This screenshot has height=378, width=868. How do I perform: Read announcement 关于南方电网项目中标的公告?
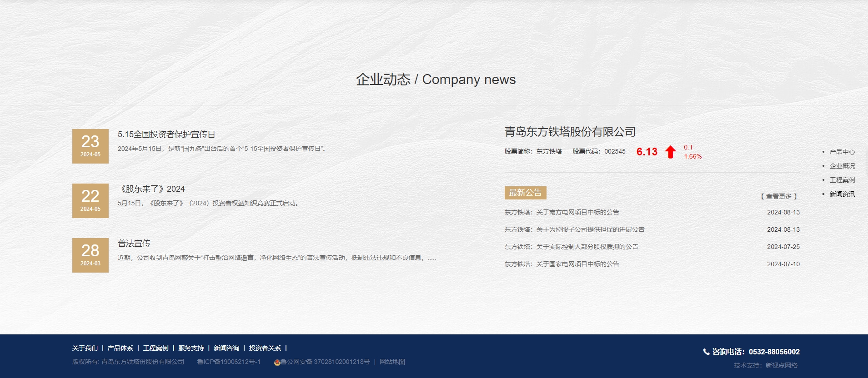(x=562, y=212)
